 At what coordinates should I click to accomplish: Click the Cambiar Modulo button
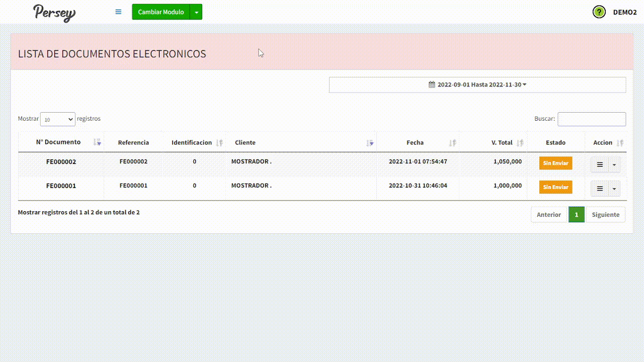[x=161, y=12]
